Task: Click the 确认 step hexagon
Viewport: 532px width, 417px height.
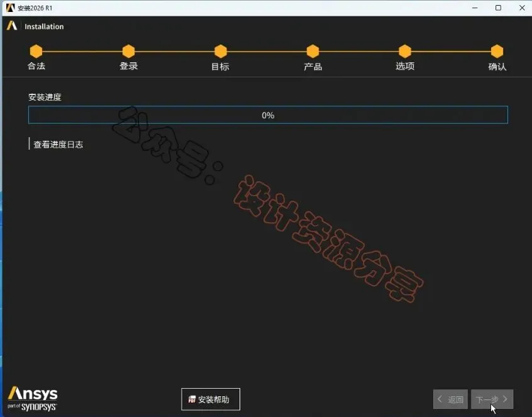Action: 497,51
